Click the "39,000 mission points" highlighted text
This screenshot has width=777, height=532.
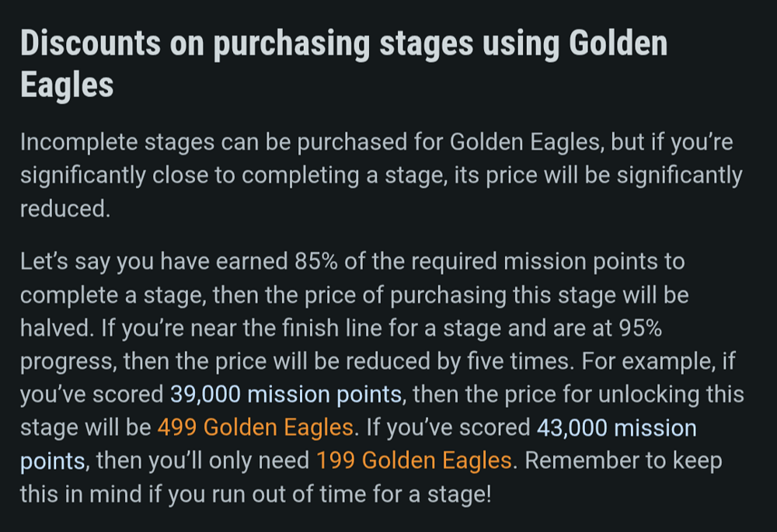pyautogui.click(x=286, y=395)
